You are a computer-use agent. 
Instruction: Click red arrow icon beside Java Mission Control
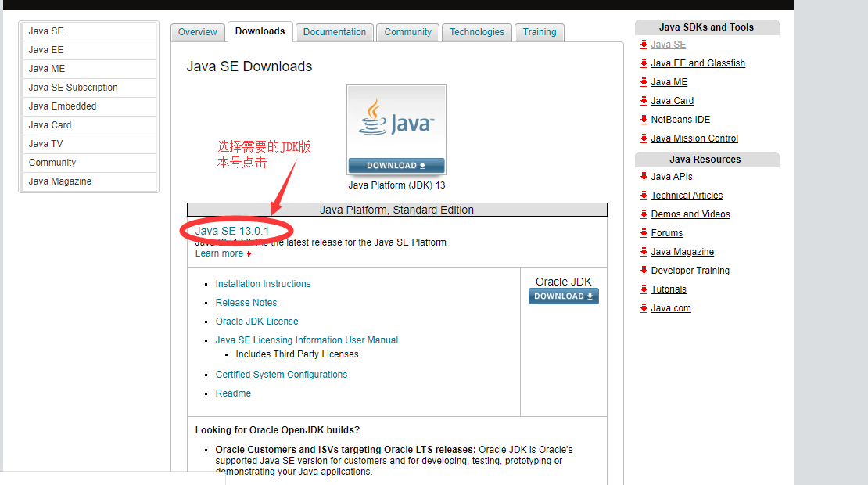click(x=644, y=138)
